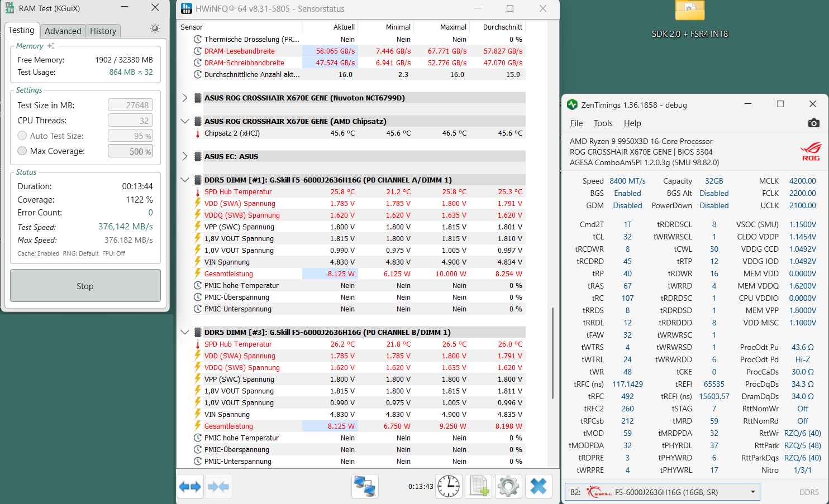Click the ROG logo in ZenTimings
The height and width of the screenshot is (504, 829).
tap(811, 151)
